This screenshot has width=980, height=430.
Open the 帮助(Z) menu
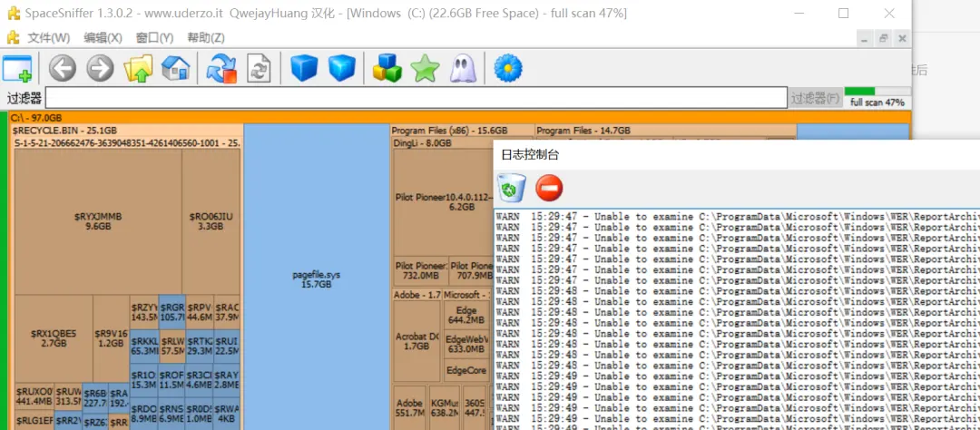pyautogui.click(x=206, y=37)
